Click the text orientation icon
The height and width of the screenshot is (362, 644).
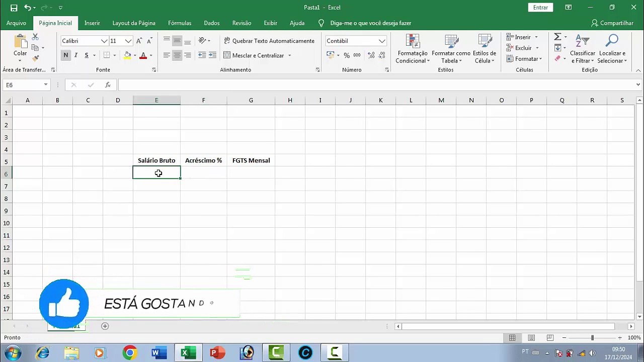click(x=202, y=41)
